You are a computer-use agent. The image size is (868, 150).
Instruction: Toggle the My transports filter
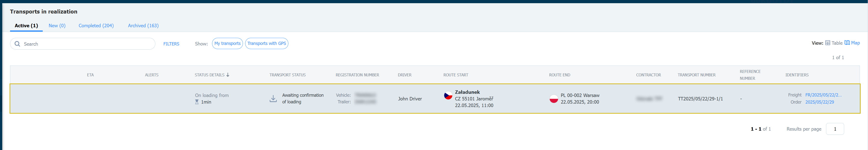(227, 43)
